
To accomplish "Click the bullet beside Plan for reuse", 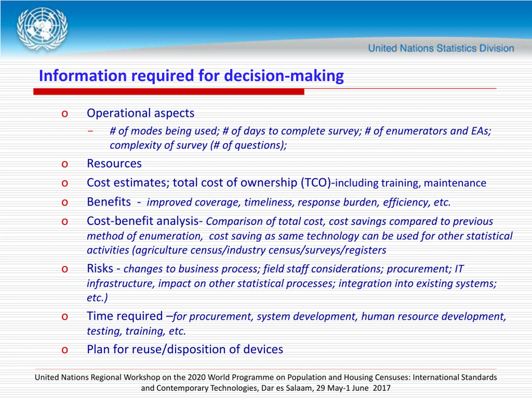I will 65,350.
